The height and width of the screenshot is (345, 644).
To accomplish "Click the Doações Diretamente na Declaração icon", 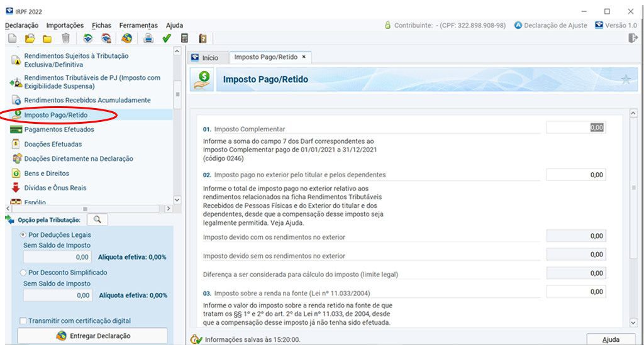I will 16,158.
